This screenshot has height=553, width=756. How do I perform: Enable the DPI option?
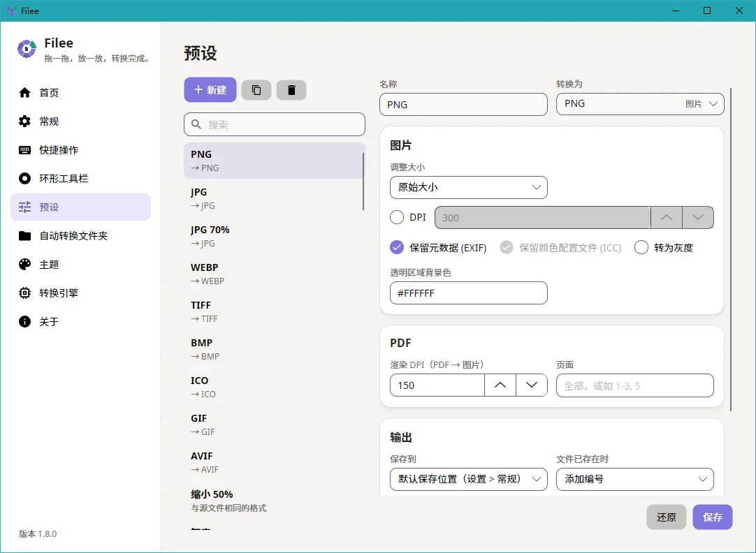click(397, 217)
